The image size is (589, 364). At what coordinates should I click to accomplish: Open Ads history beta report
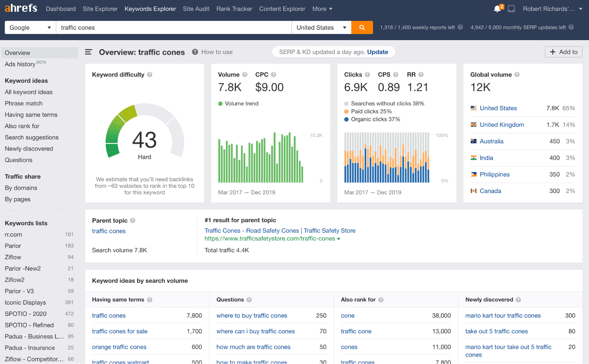[x=21, y=64]
